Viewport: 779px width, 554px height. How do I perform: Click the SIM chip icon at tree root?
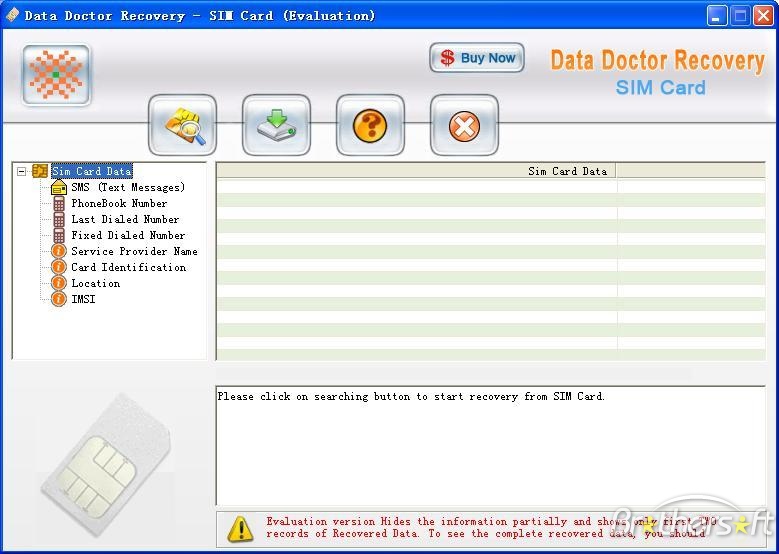tap(40, 171)
